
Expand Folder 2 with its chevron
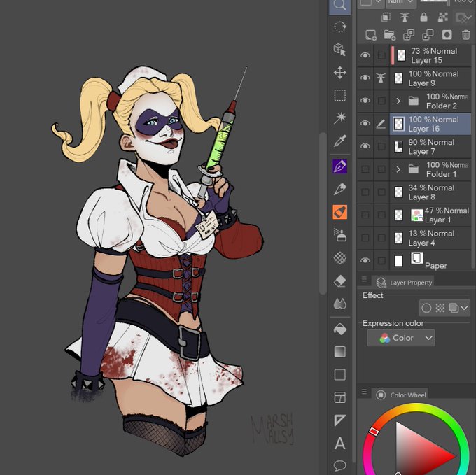click(398, 101)
